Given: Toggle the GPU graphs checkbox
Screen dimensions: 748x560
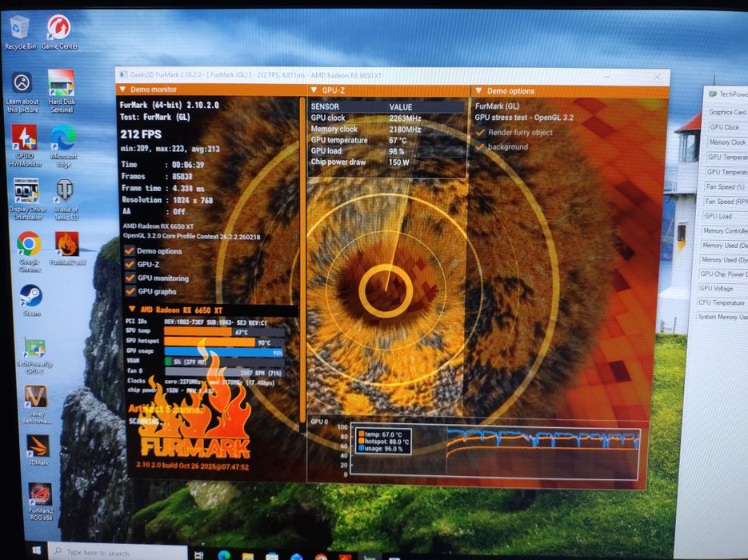Looking at the screenshot, I should pyautogui.click(x=130, y=291).
